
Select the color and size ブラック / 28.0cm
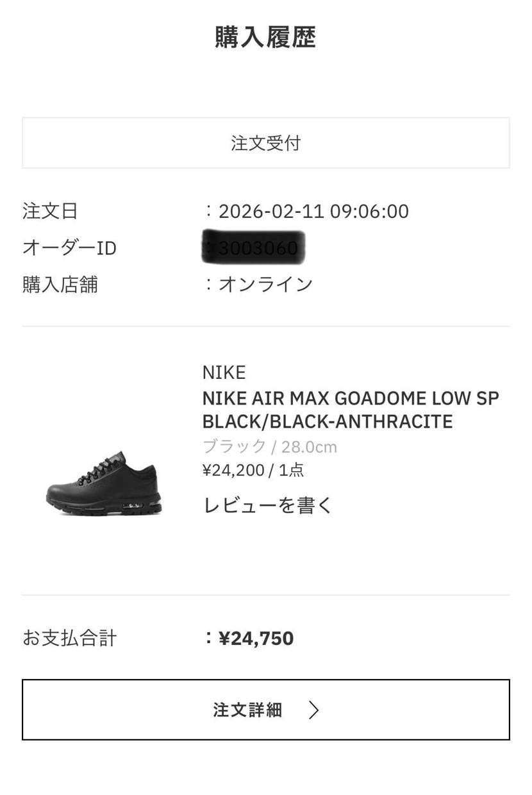(269, 446)
